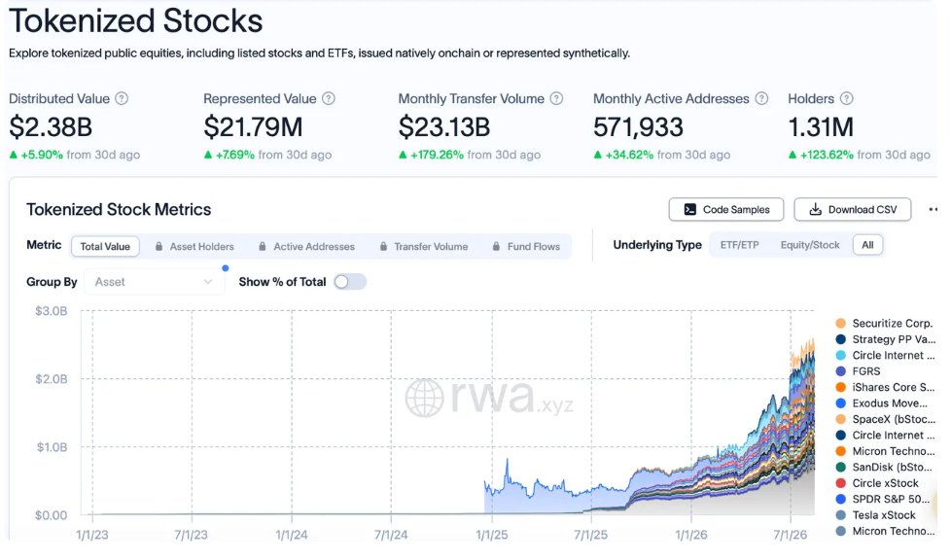This screenshot has width=951, height=560.
Task: Select the Total Value metric tab
Action: [105, 246]
